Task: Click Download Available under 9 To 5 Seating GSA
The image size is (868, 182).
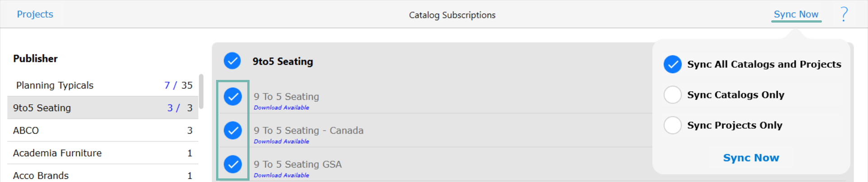Action: tap(281, 175)
